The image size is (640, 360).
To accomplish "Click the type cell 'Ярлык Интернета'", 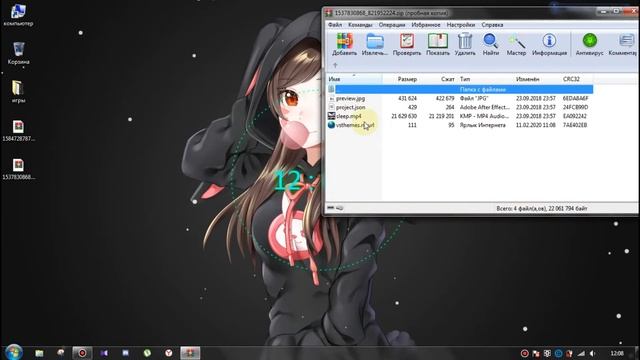I will point(482,125).
